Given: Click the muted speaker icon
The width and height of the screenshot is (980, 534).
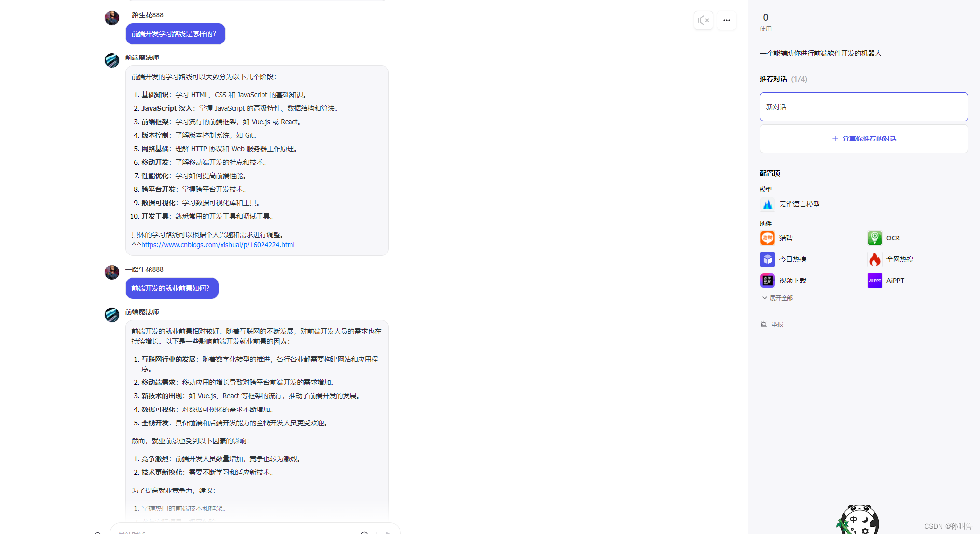Looking at the screenshot, I should [703, 20].
